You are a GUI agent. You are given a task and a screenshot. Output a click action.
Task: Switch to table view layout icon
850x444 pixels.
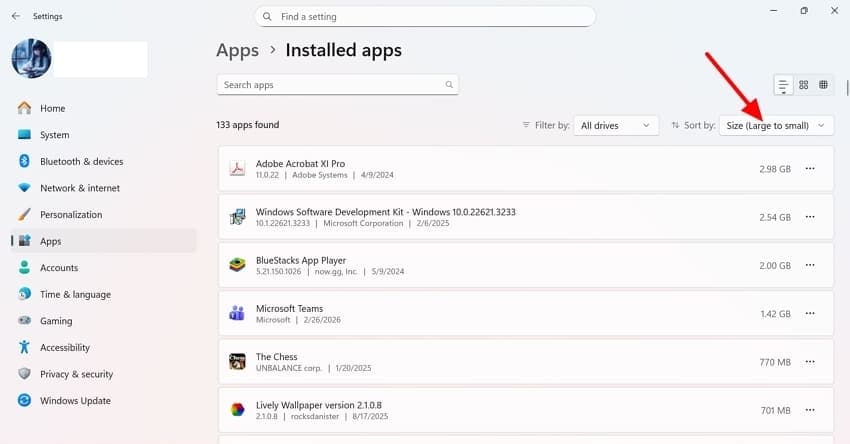tap(823, 85)
